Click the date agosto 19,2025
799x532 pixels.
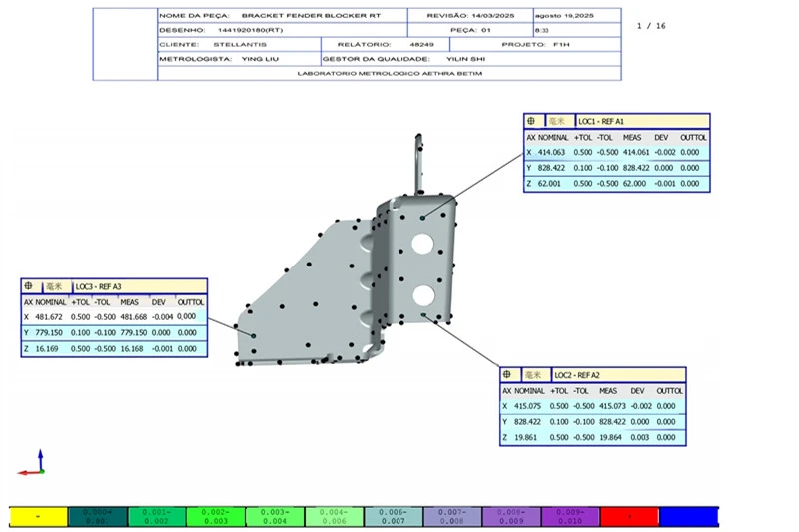click(x=564, y=15)
